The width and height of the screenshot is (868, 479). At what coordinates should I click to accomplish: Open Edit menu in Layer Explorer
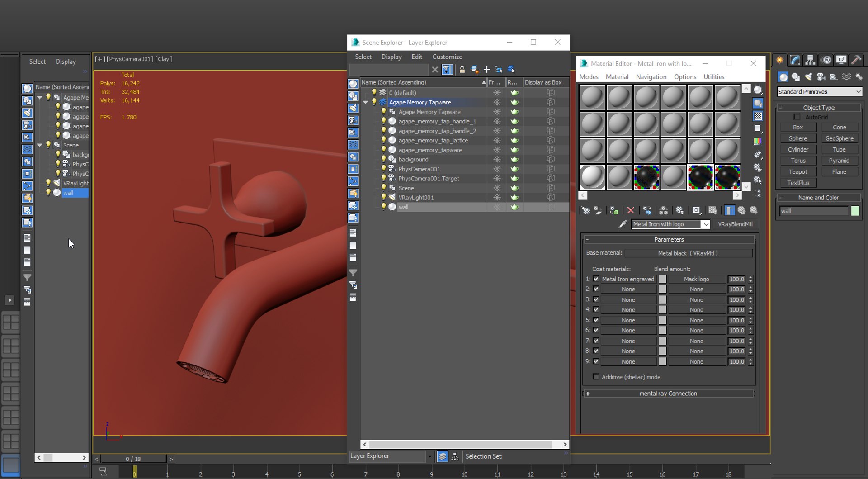tap(417, 57)
